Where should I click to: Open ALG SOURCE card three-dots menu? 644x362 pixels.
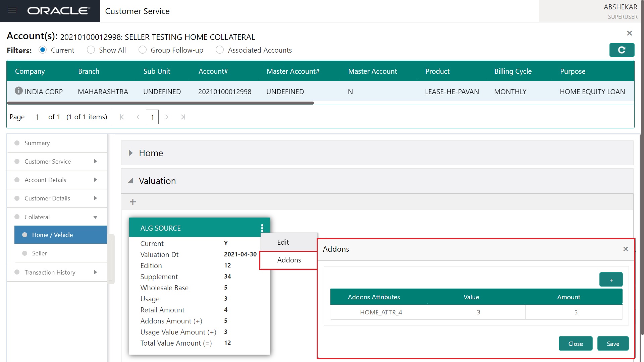click(262, 228)
